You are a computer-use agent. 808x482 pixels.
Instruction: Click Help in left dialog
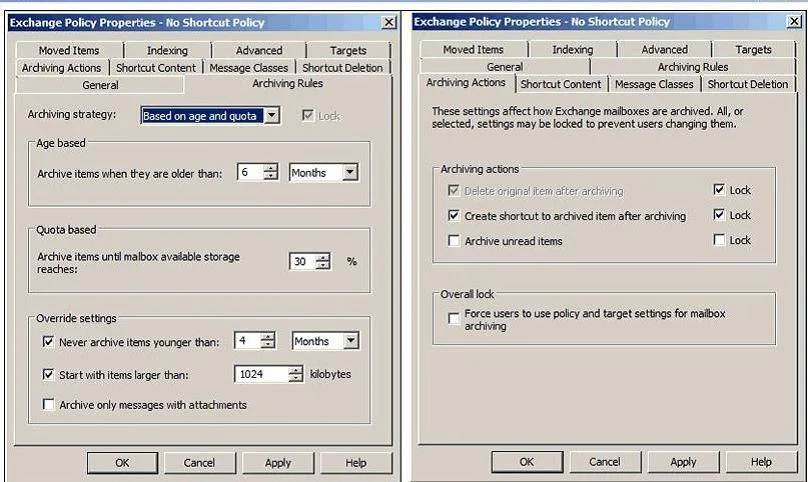click(x=356, y=462)
